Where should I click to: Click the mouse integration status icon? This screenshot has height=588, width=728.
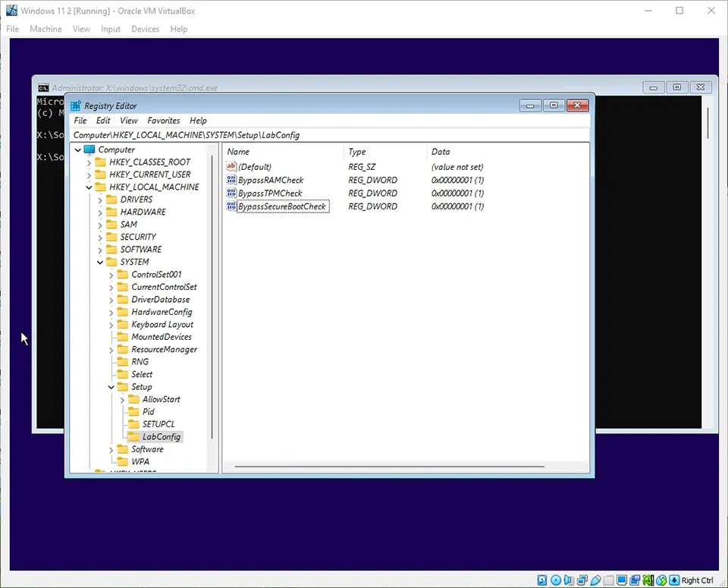[x=661, y=580]
